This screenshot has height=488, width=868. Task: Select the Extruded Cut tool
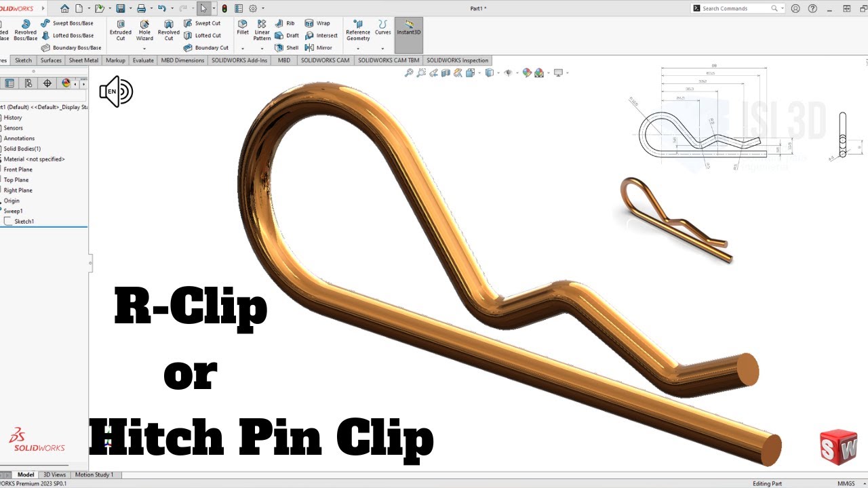[x=121, y=30]
